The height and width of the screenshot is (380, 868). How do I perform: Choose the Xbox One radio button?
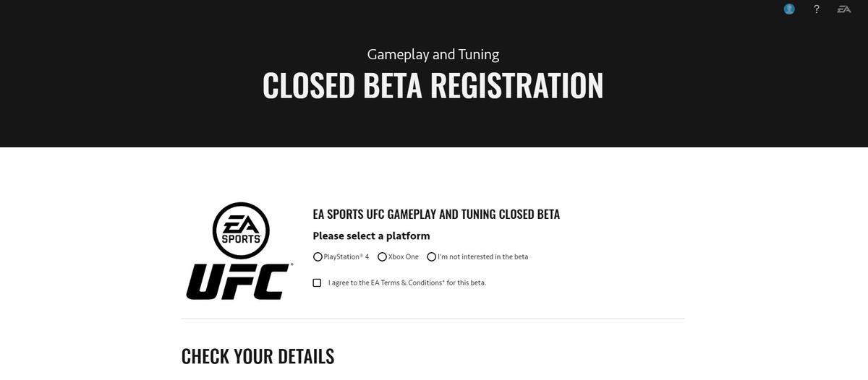[x=382, y=256]
